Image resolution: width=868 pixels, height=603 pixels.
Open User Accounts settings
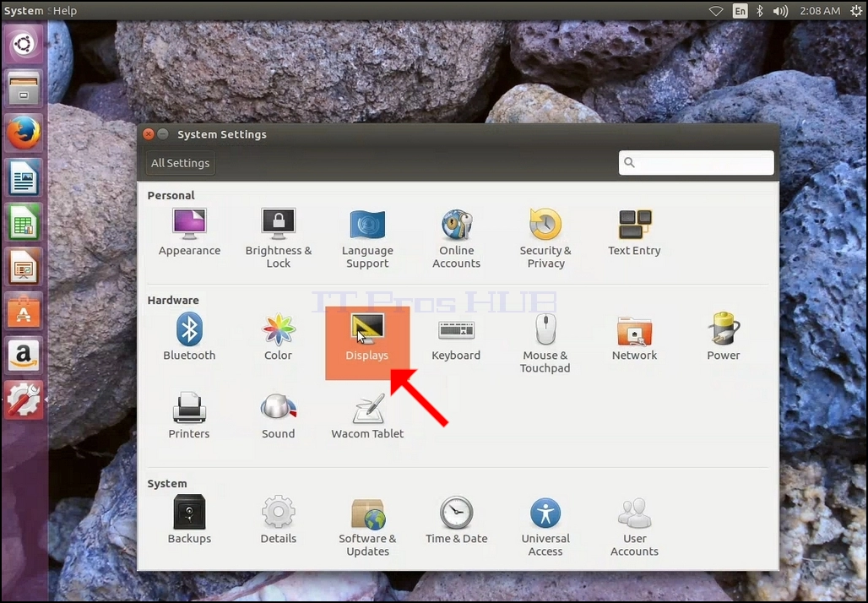click(634, 526)
